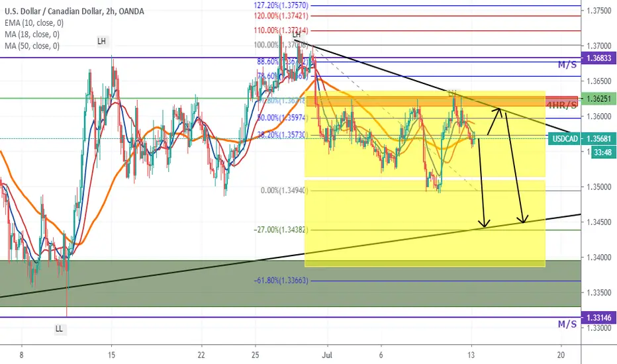Click the 6 date label on time axis
The width and height of the screenshot is (617, 364).
381,355
